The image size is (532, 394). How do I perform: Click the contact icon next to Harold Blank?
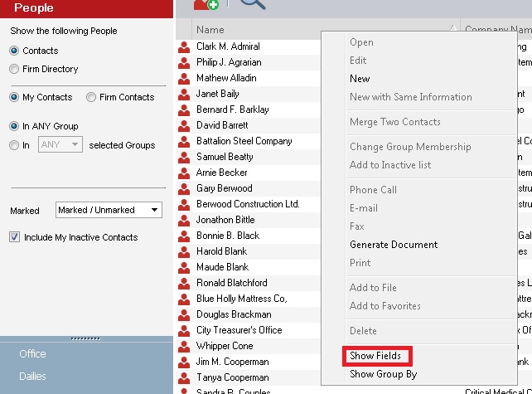point(184,252)
